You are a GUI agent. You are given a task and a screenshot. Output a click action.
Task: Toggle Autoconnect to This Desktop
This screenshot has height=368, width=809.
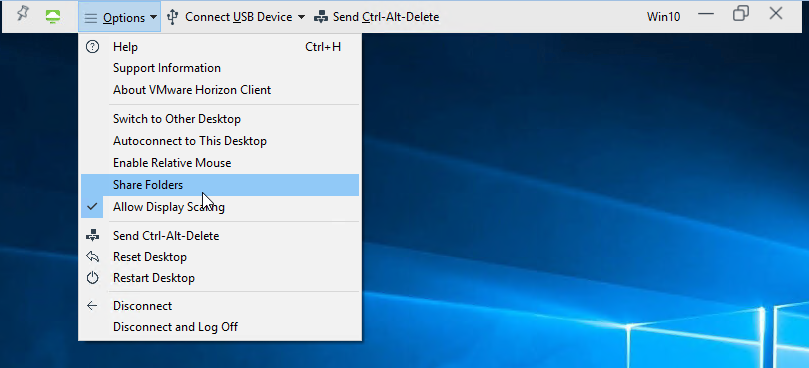coord(220,141)
